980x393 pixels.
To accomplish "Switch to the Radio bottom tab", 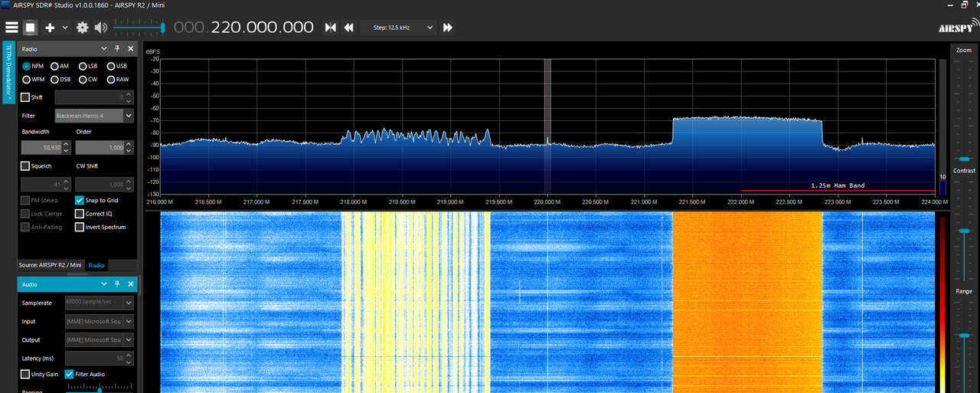I will (96, 265).
